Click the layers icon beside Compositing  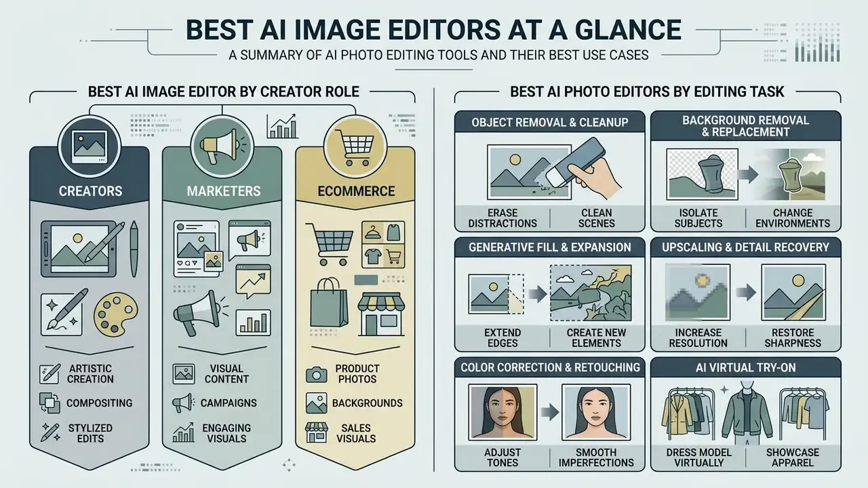[50, 403]
